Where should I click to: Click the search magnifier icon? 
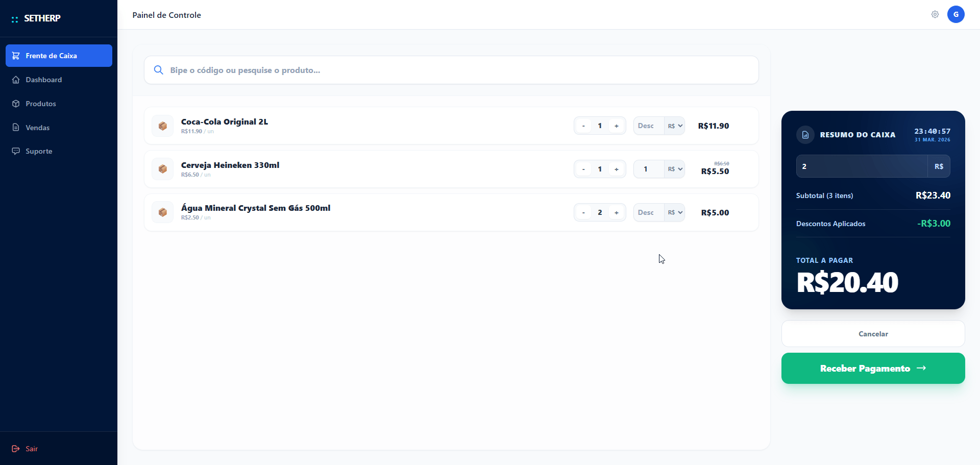[159, 70]
